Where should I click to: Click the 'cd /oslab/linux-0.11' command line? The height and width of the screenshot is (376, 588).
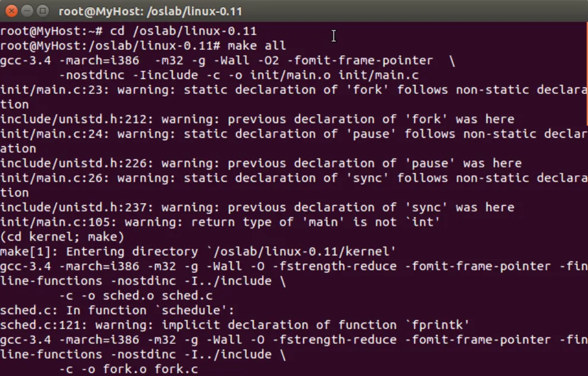coord(128,31)
